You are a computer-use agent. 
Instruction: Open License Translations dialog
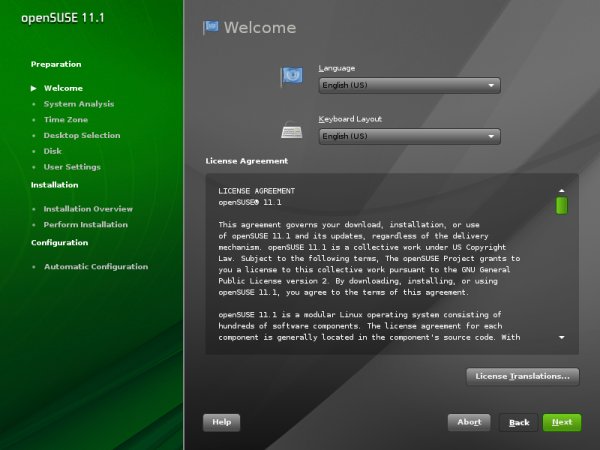tap(522, 377)
